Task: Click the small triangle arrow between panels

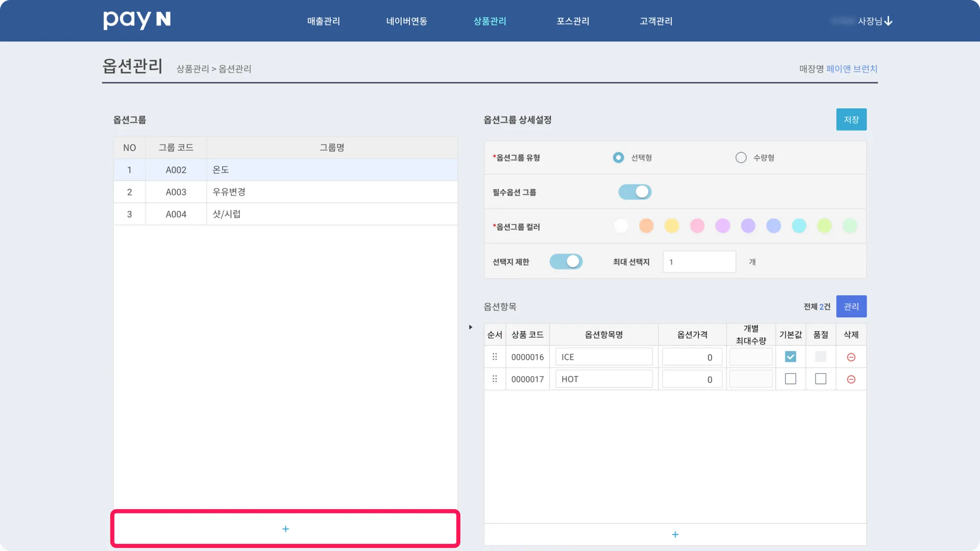Action: (x=470, y=327)
